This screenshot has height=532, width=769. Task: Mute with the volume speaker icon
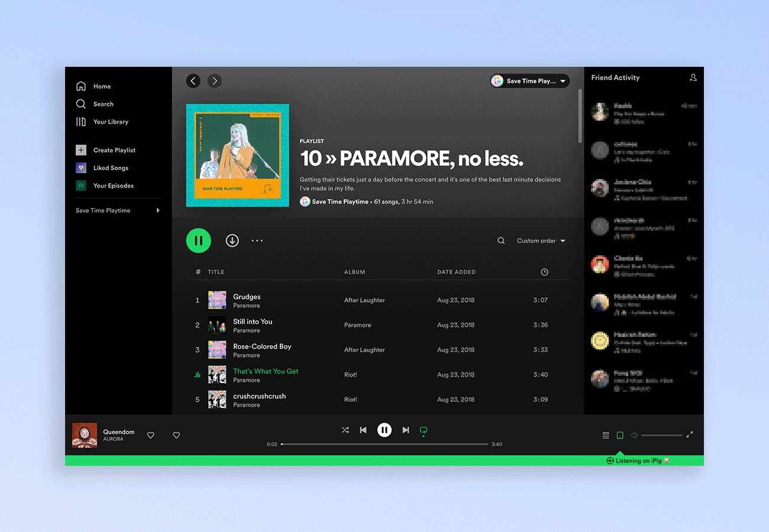634,435
